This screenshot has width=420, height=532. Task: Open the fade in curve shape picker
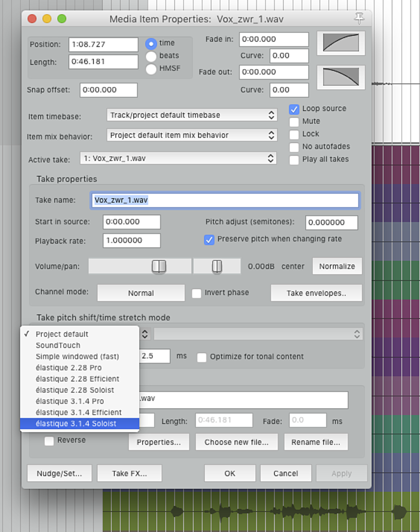(x=341, y=43)
